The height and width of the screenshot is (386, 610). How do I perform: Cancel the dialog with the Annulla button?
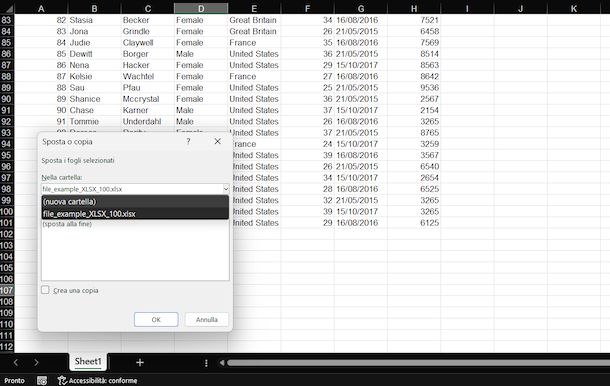click(207, 319)
